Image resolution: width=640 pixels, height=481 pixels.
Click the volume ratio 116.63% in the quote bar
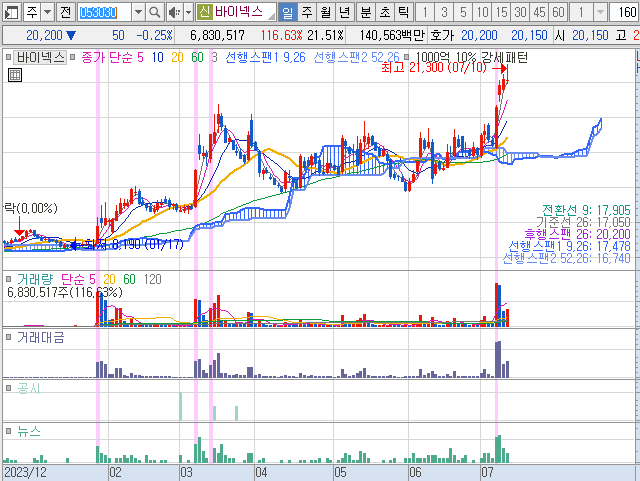pos(282,36)
